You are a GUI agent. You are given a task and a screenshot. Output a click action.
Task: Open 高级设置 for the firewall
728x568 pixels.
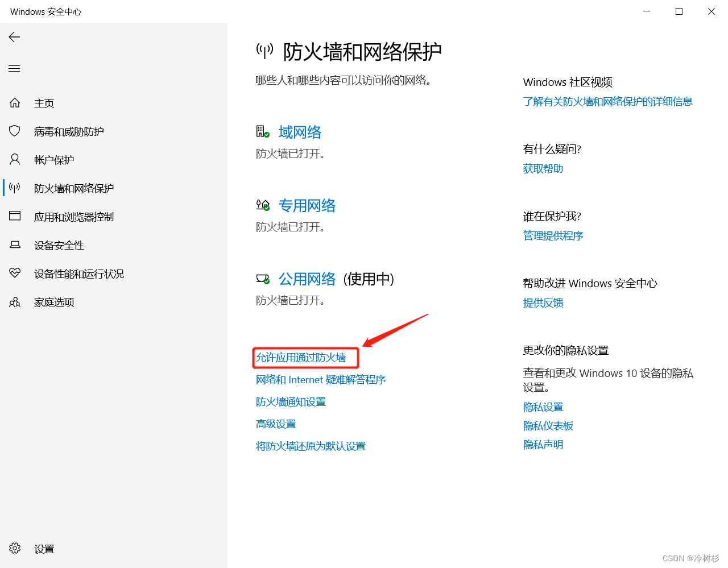pos(276,424)
